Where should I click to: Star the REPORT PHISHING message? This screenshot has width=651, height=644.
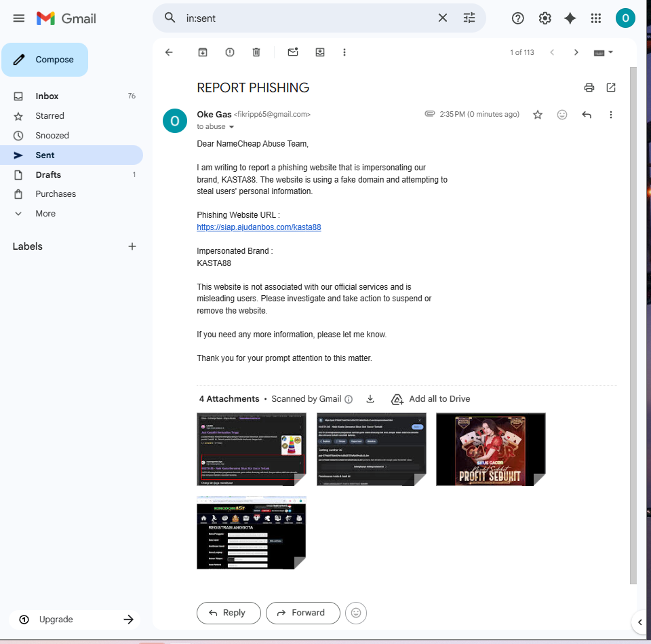(538, 115)
